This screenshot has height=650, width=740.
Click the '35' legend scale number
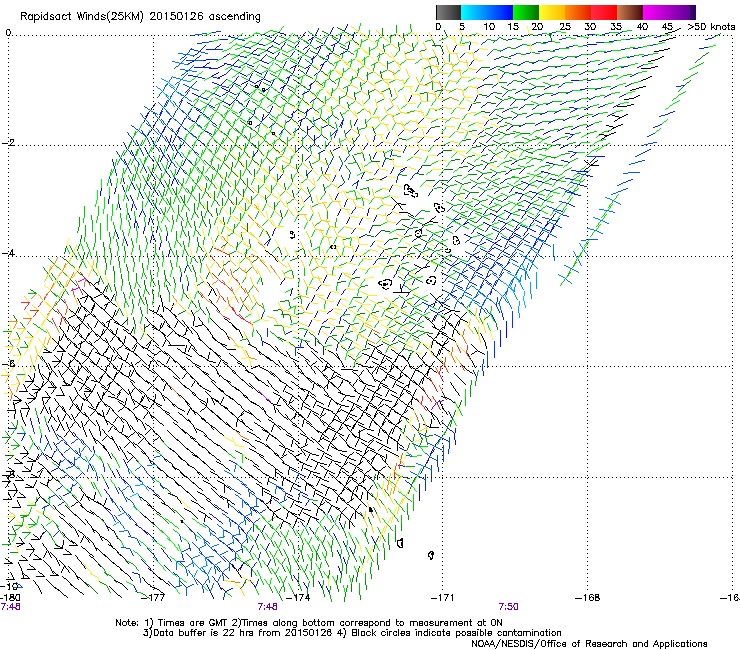coord(616,27)
